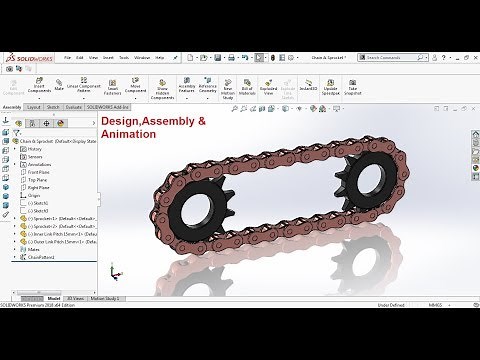Open Linear Component Pattern tool

[84, 85]
